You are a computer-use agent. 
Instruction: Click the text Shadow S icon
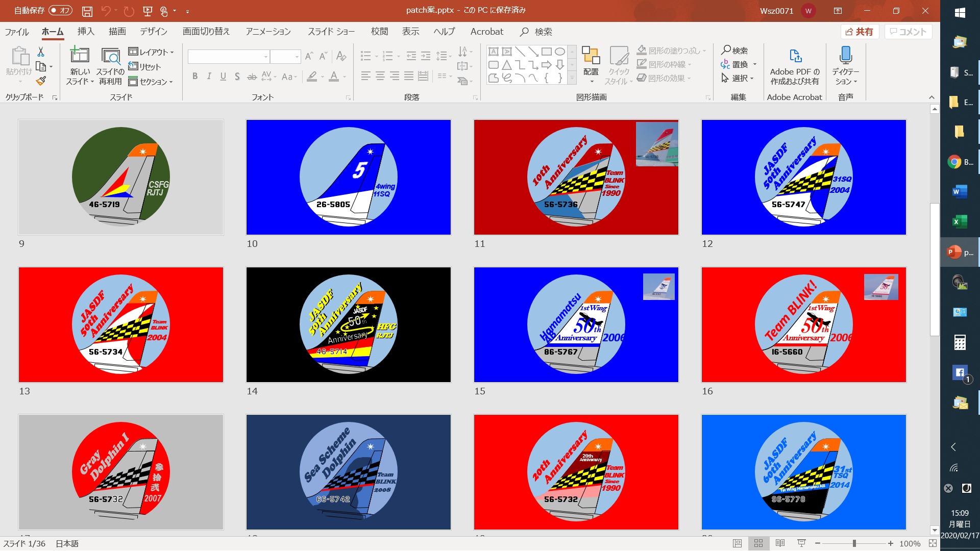[x=237, y=77]
